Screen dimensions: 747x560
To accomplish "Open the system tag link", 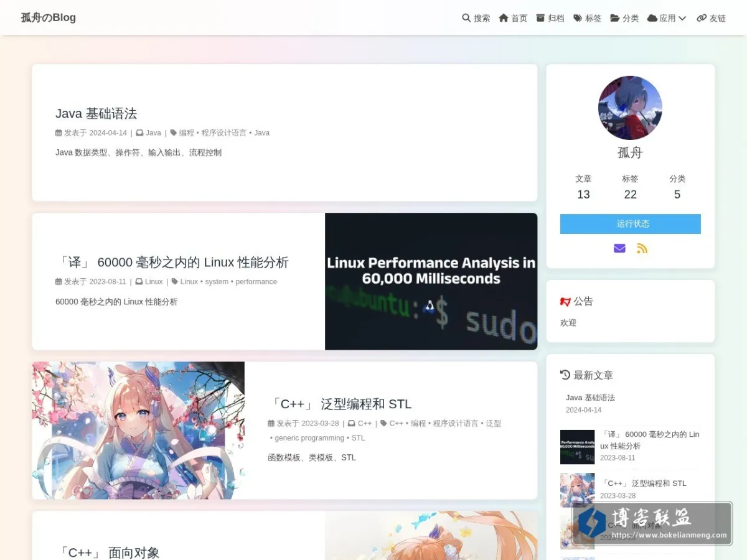I will [217, 281].
